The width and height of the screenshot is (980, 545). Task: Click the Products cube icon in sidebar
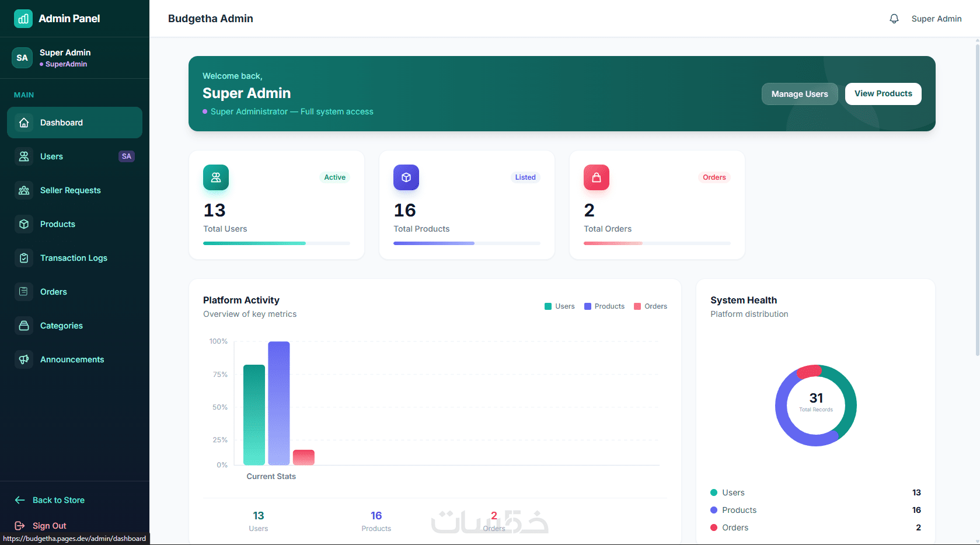point(24,224)
